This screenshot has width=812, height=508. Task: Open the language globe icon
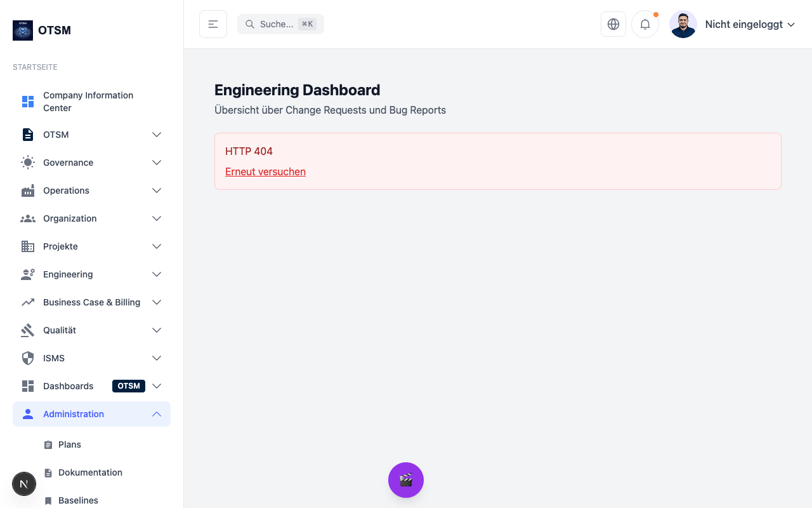[x=613, y=24]
